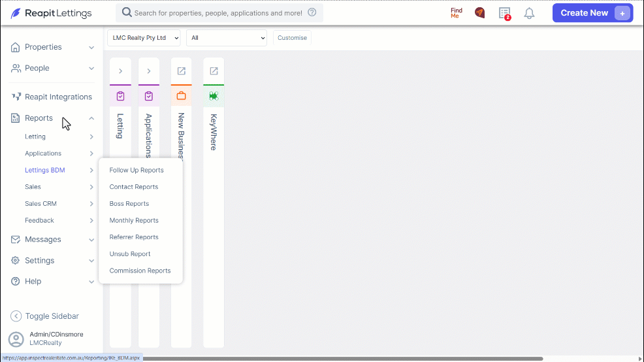Click the Help question mark icon

pos(15,282)
